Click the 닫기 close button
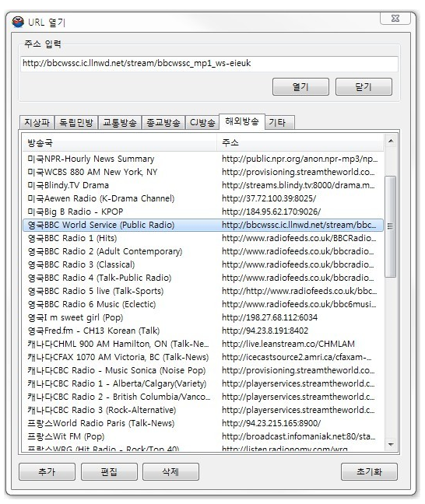Image resolution: width=425 pixels, height=504 pixels. coord(364,87)
